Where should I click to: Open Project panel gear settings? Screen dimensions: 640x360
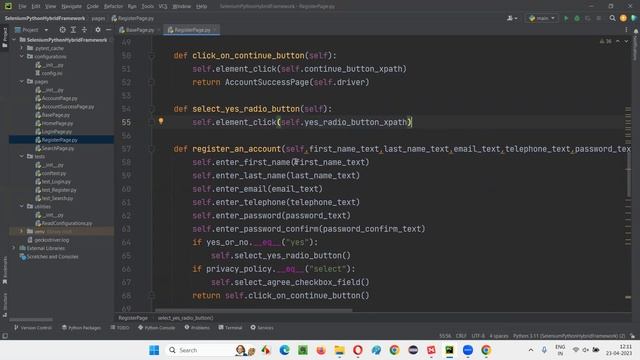[98, 30]
